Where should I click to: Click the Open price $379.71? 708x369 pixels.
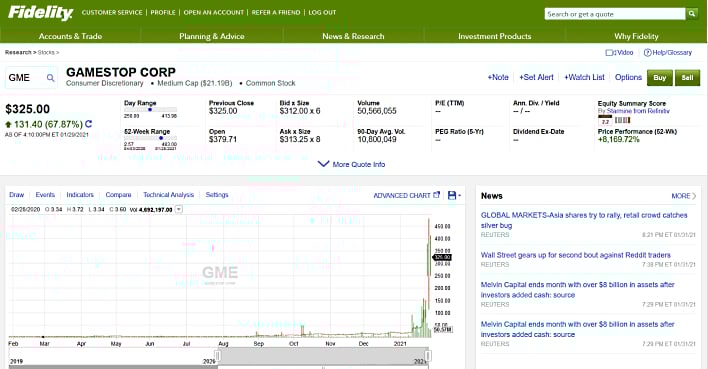coord(223,140)
